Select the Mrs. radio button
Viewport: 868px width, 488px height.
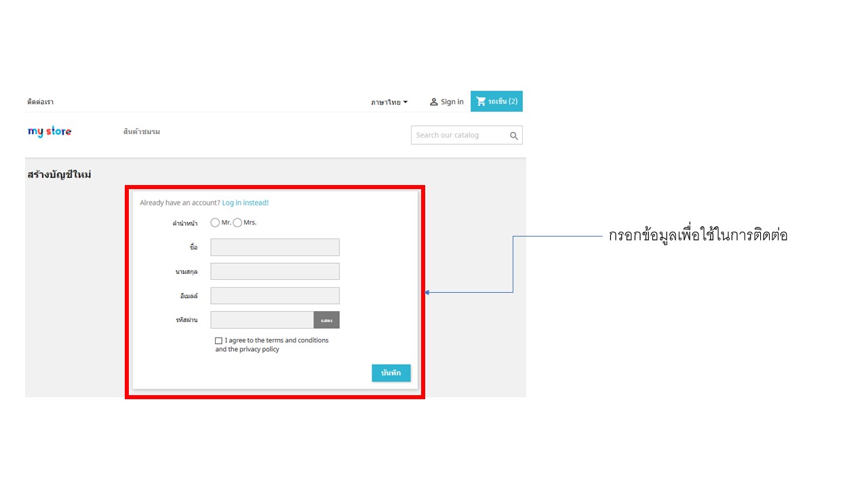point(237,222)
